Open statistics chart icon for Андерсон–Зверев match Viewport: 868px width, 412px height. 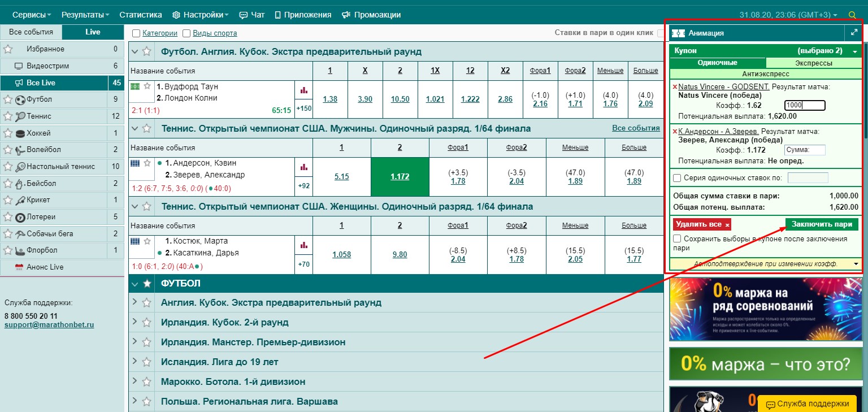pos(303,167)
